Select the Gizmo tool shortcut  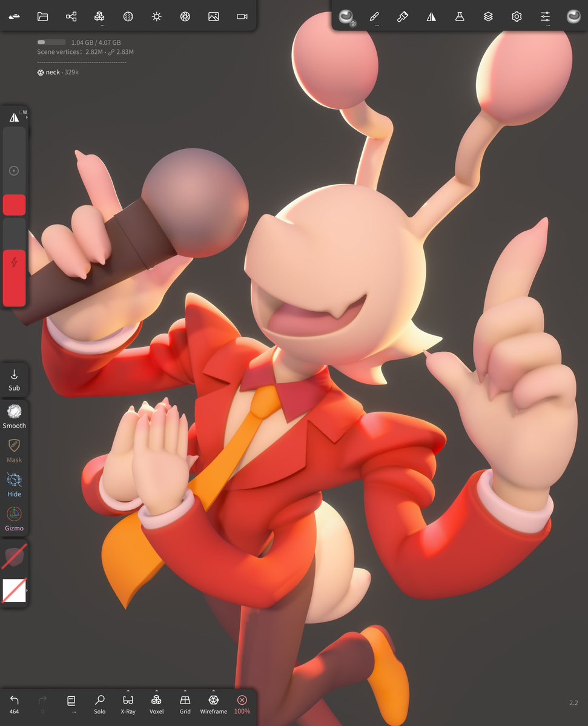pyautogui.click(x=15, y=518)
